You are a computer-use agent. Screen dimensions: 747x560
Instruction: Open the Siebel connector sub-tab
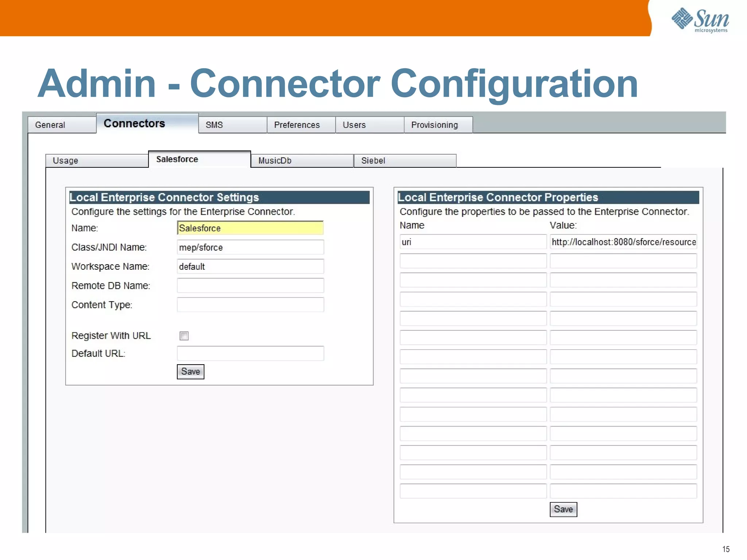(x=405, y=160)
